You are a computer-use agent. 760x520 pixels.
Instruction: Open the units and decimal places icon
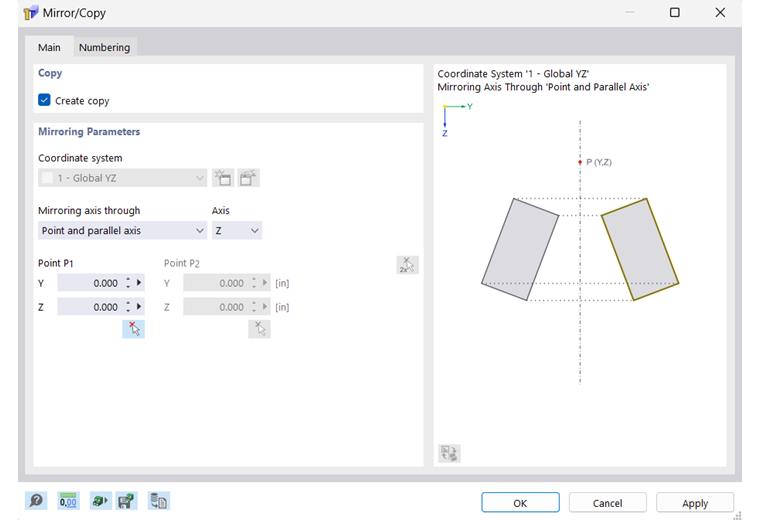pyautogui.click(x=68, y=501)
